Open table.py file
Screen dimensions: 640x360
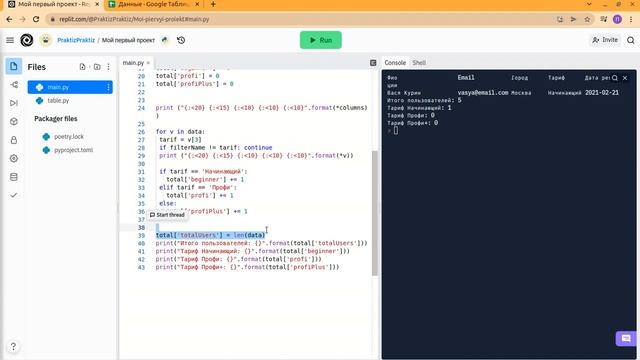58,100
